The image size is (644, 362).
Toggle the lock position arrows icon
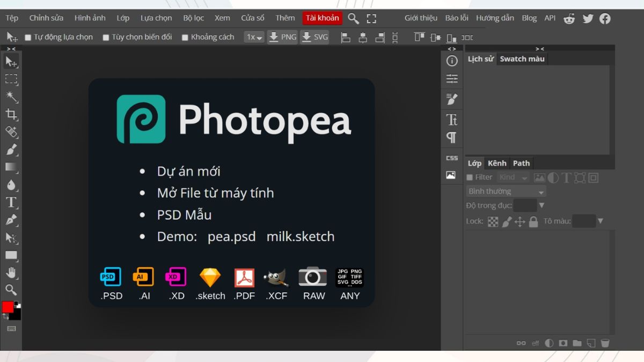point(519,221)
